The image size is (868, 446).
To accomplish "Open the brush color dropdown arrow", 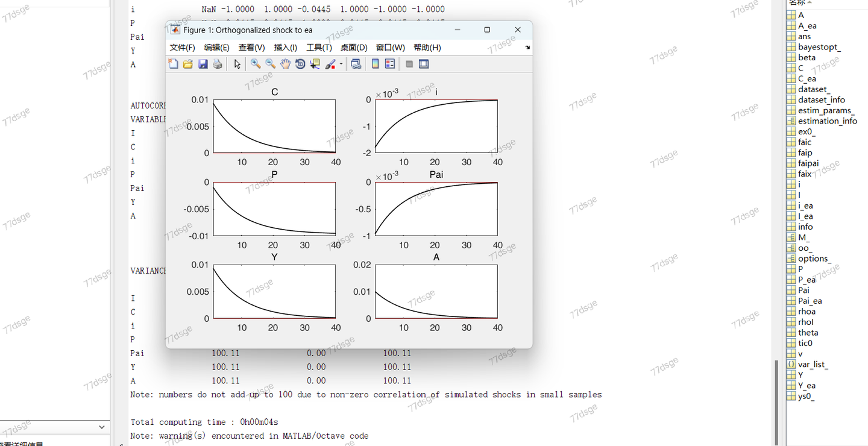I will click(x=341, y=64).
